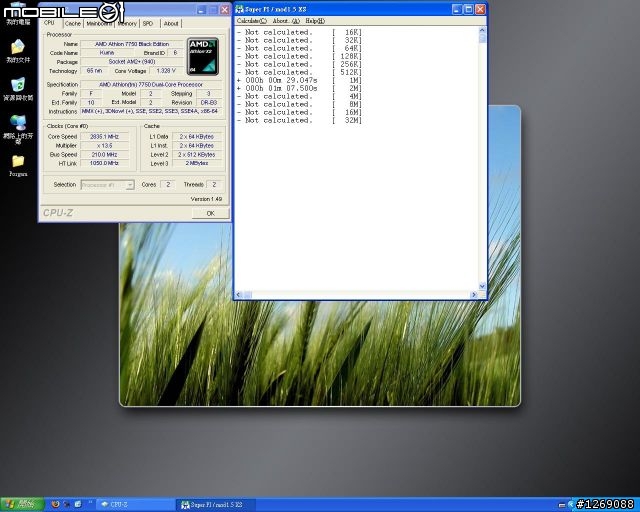Click the AMD Athlon X2 logo in CPU-Z
The height and width of the screenshot is (512, 640).
pyautogui.click(x=203, y=56)
